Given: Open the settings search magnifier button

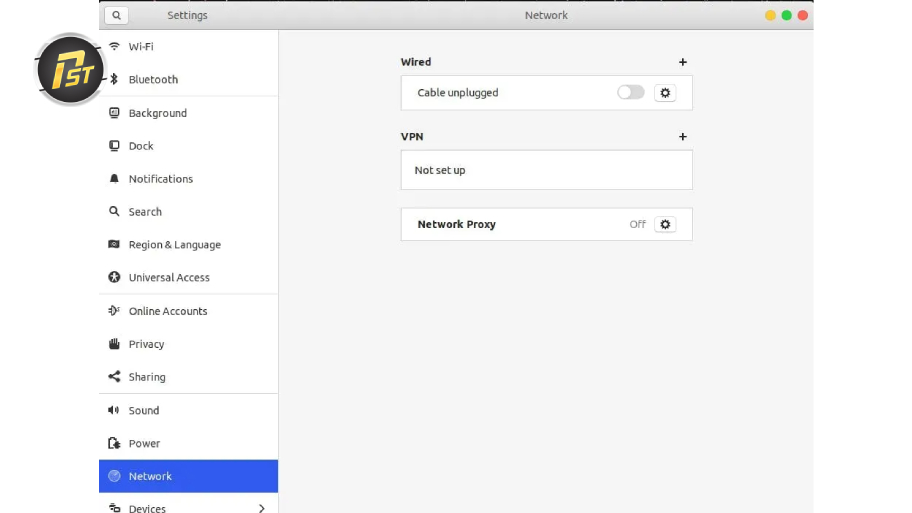Looking at the screenshot, I should point(116,16).
